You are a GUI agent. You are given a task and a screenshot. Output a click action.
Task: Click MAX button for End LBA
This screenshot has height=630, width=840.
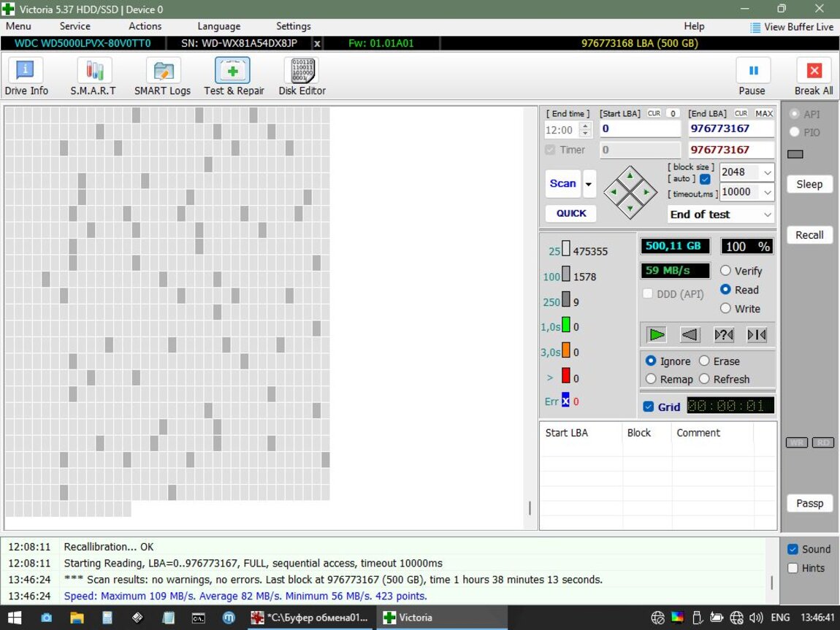763,113
